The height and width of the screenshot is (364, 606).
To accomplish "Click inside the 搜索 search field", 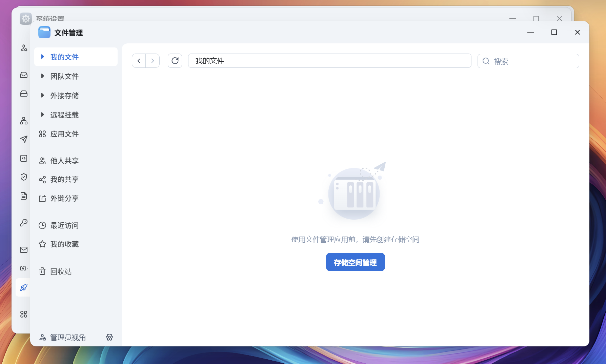I will [528, 61].
